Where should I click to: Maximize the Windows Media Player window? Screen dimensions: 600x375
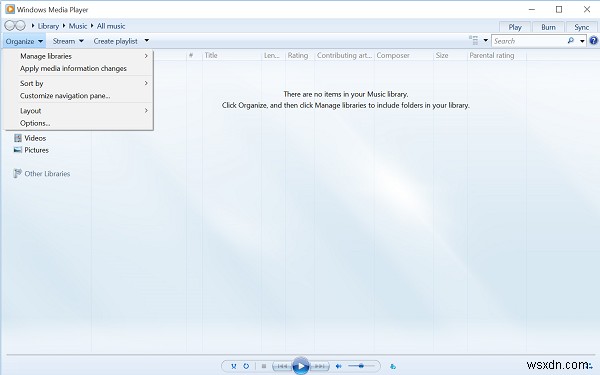click(559, 9)
